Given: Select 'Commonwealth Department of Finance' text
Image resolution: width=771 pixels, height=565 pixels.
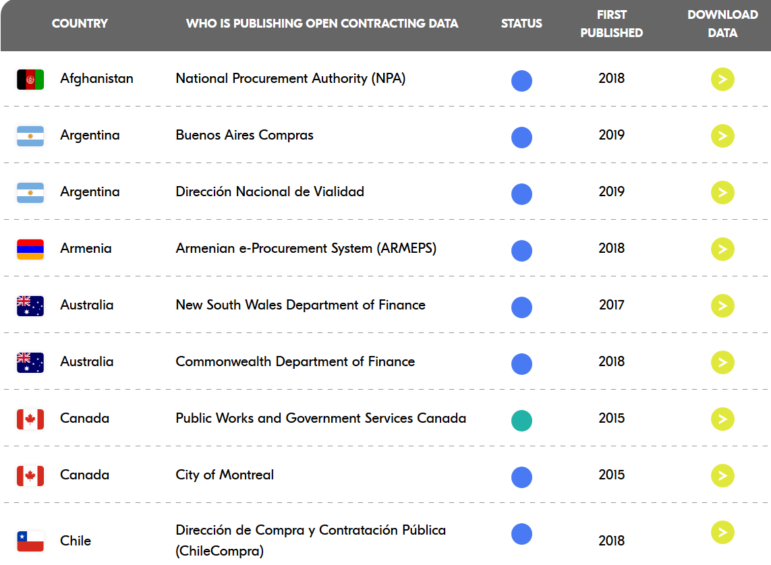Looking at the screenshot, I should coord(295,361).
